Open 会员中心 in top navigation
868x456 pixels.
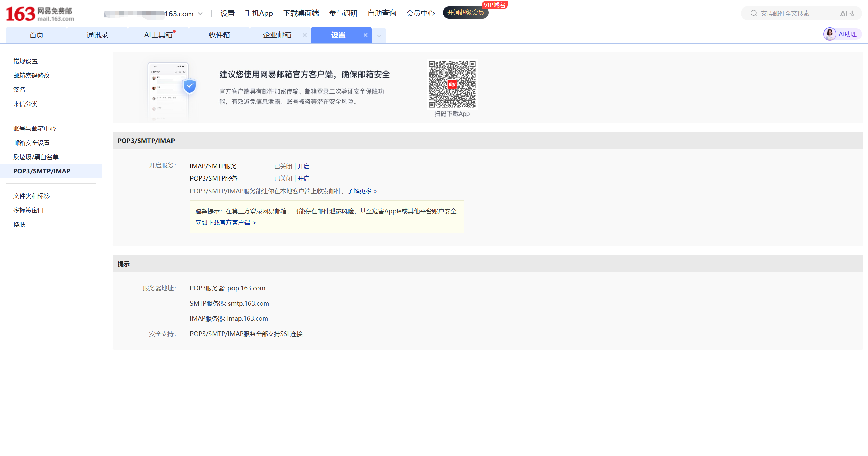(x=420, y=13)
